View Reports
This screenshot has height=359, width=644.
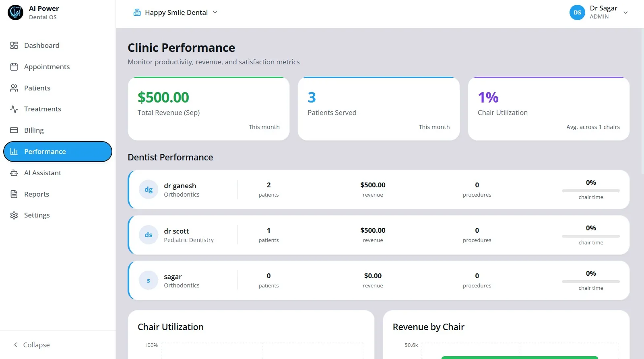58,194
